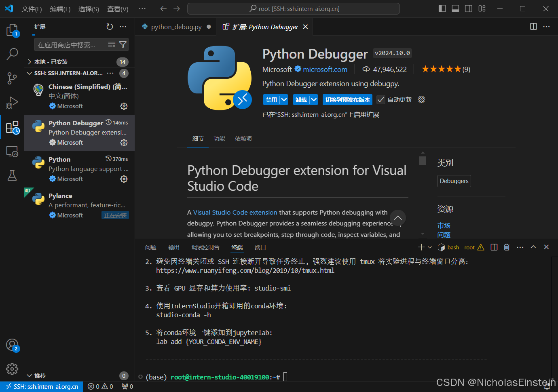Open the Search view
The image size is (558, 392).
tap(12, 54)
